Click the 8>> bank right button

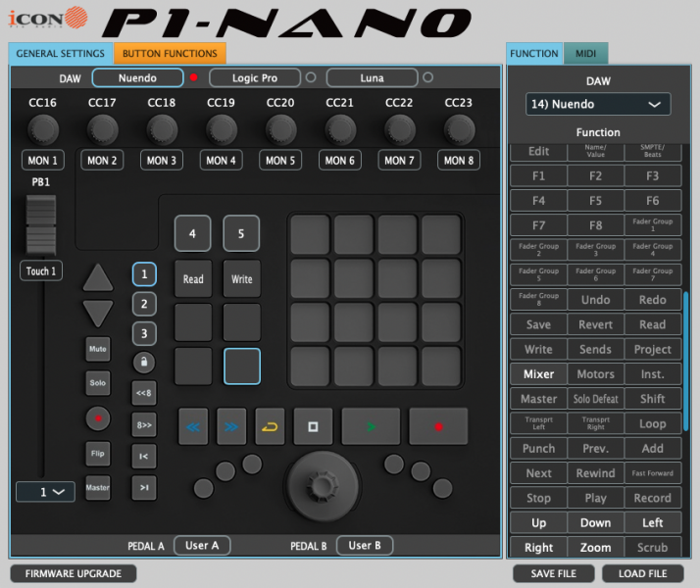144,424
